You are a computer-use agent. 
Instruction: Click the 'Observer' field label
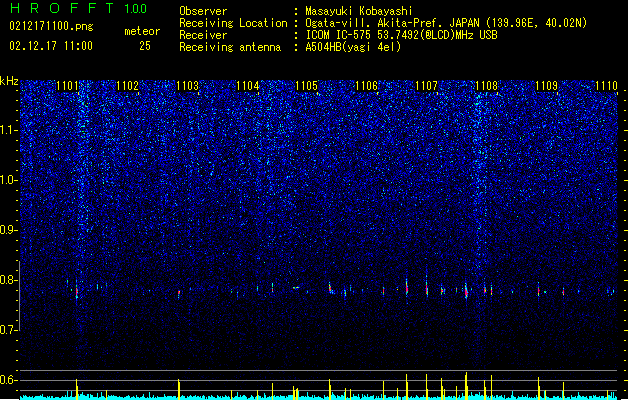point(203,11)
